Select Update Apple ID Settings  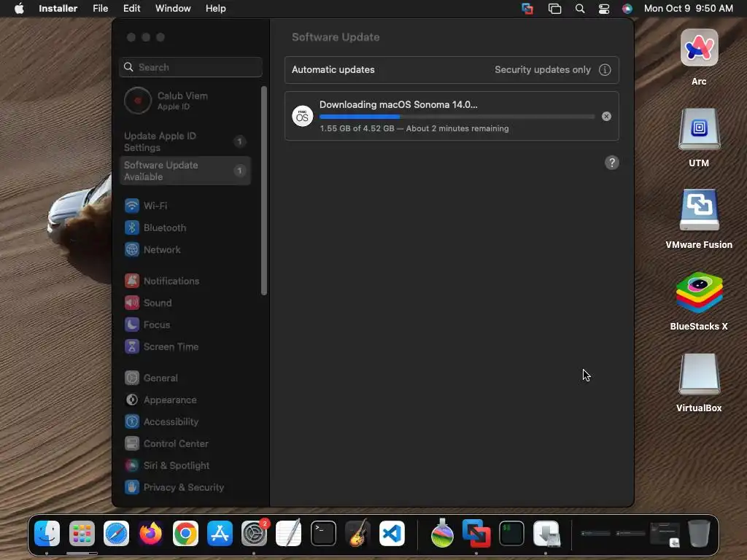tap(186, 141)
